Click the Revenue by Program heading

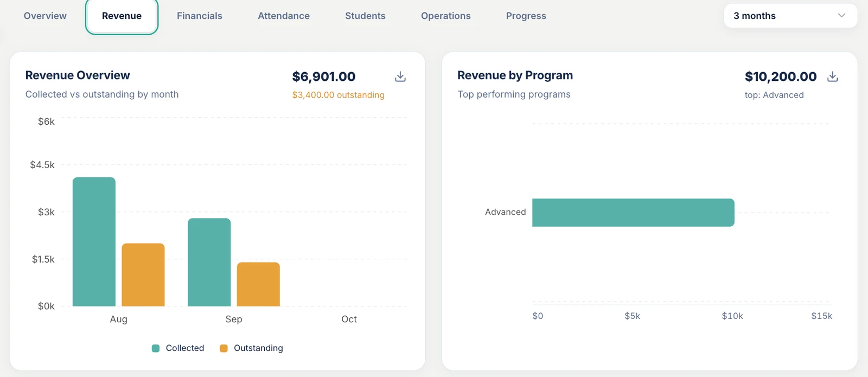click(515, 75)
